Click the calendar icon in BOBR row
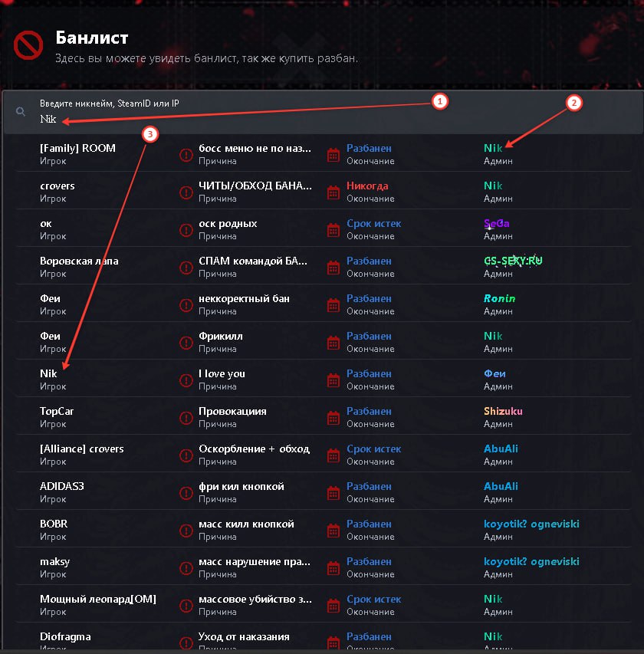This screenshot has height=654, width=644. 333,531
